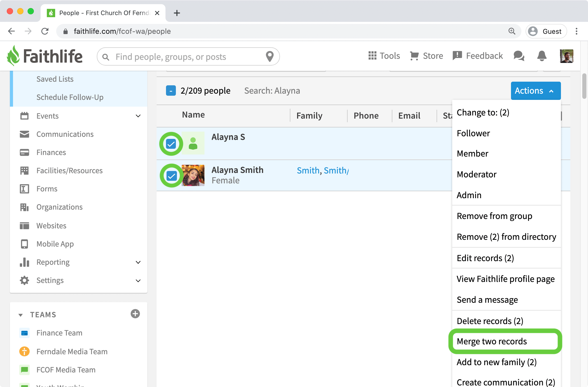This screenshot has width=588, height=387.
Task: Open the first Smith family link
Action: [308, 170]
